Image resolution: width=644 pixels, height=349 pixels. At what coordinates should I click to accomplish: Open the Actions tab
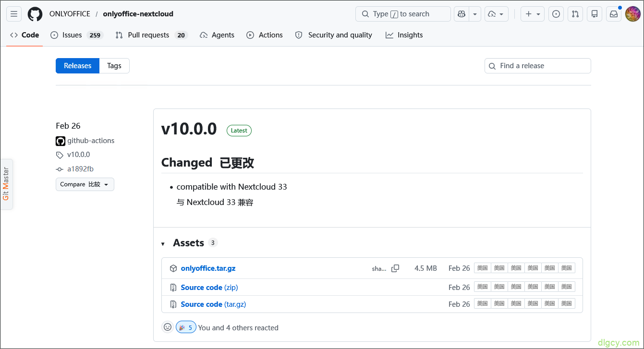[265, 35]
